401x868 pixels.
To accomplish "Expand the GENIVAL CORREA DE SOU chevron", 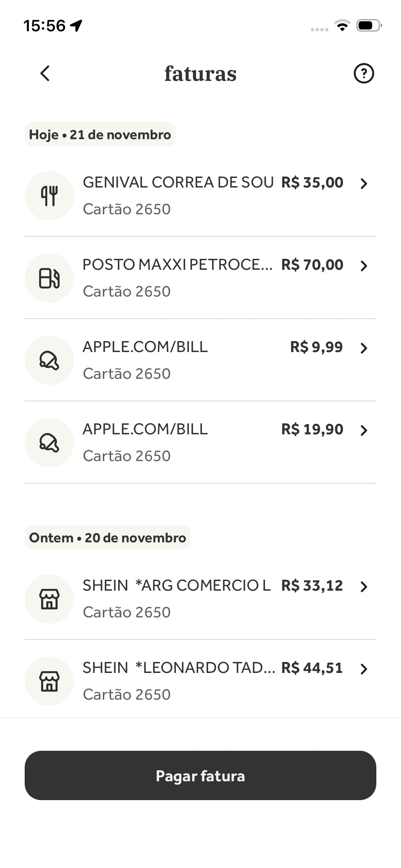I will [x=364, y=184].
